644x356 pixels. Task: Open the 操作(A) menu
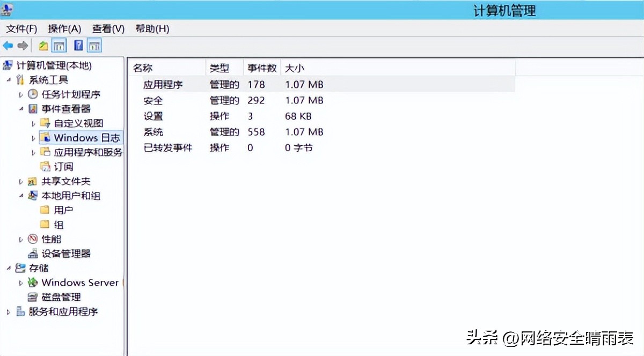pos(63,28)
